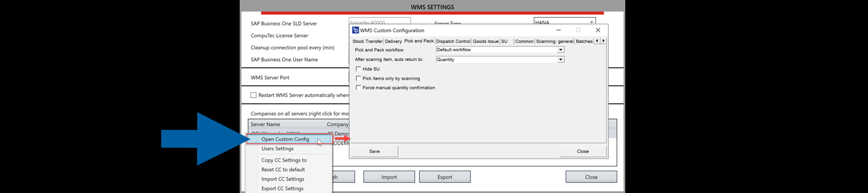Check Pick Items only by scanning
Viewport: 868px width, 193px height.
coord(358,78)
